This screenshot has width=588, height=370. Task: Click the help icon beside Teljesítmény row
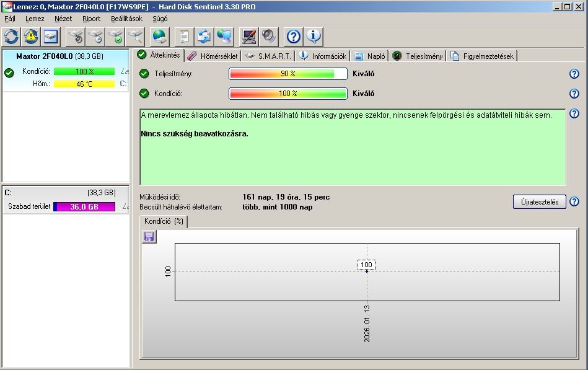click(574, 74)
